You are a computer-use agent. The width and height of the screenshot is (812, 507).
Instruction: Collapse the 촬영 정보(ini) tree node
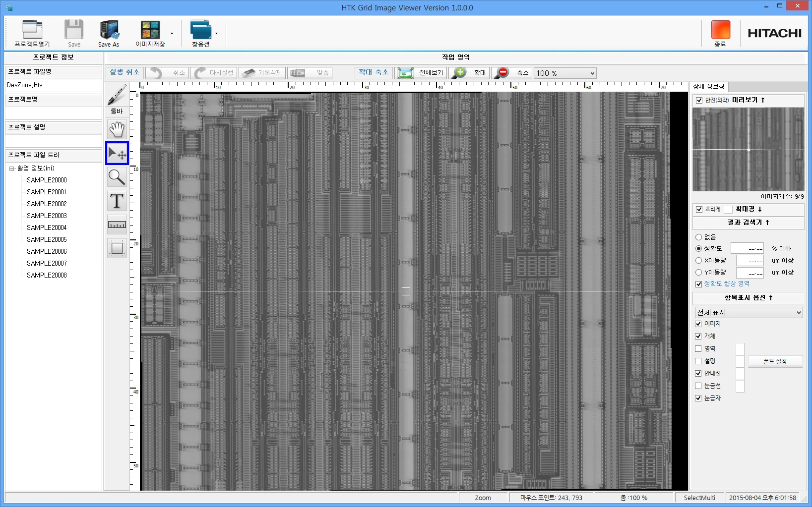point(11,169)
